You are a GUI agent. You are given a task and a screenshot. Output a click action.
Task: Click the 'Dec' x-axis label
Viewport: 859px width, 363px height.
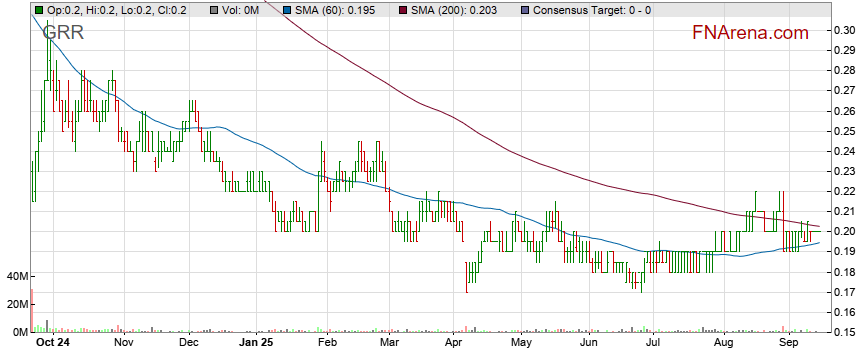point(190,343)
